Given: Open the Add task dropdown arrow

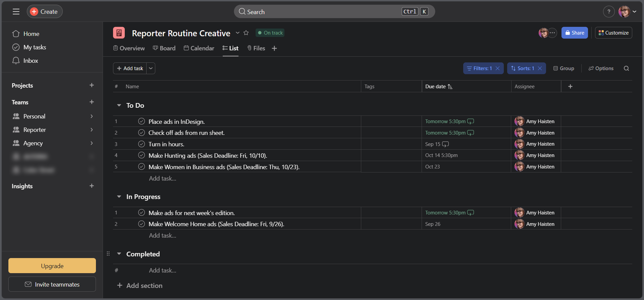Looking at the screenshot, I should click(x=151, y=68).
